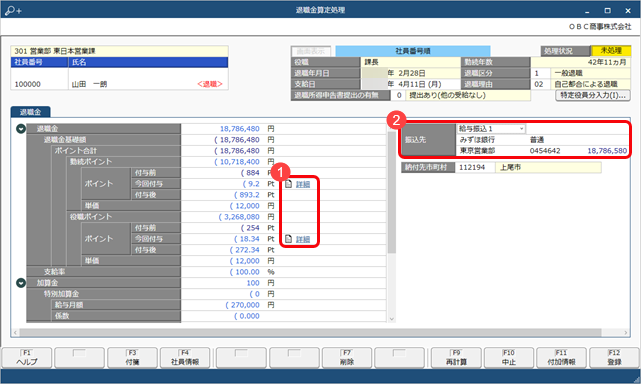Click the 給与月額 value 270,000
Viewport: 641px width, 384px height.
[x=242, y=305]
